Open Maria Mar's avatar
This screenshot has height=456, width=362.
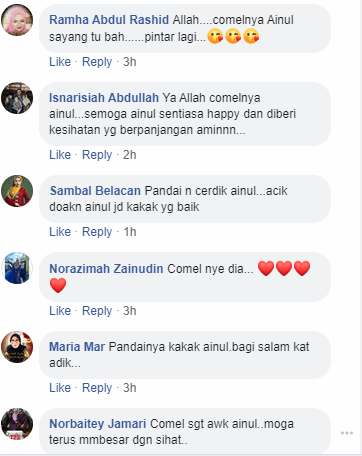click(x=17, y=347)
